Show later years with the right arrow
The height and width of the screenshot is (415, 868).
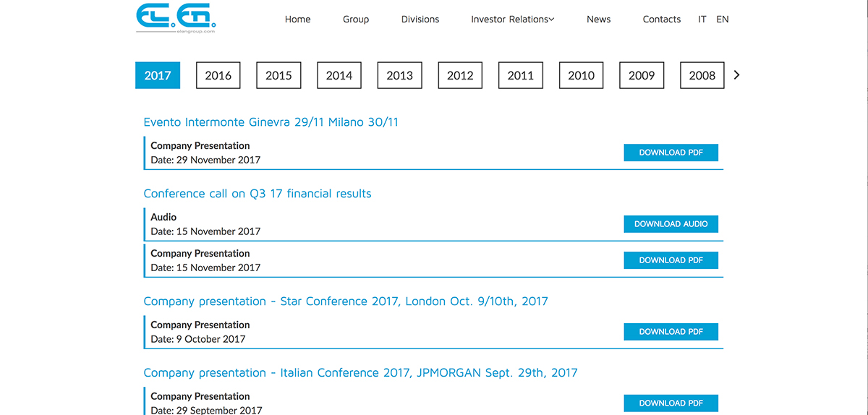click(736, 74)
